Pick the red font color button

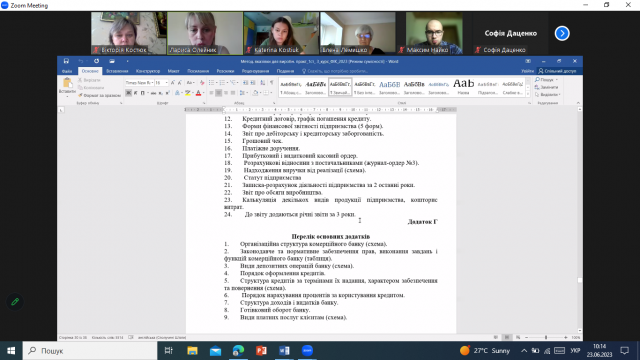tap(198, 93)
